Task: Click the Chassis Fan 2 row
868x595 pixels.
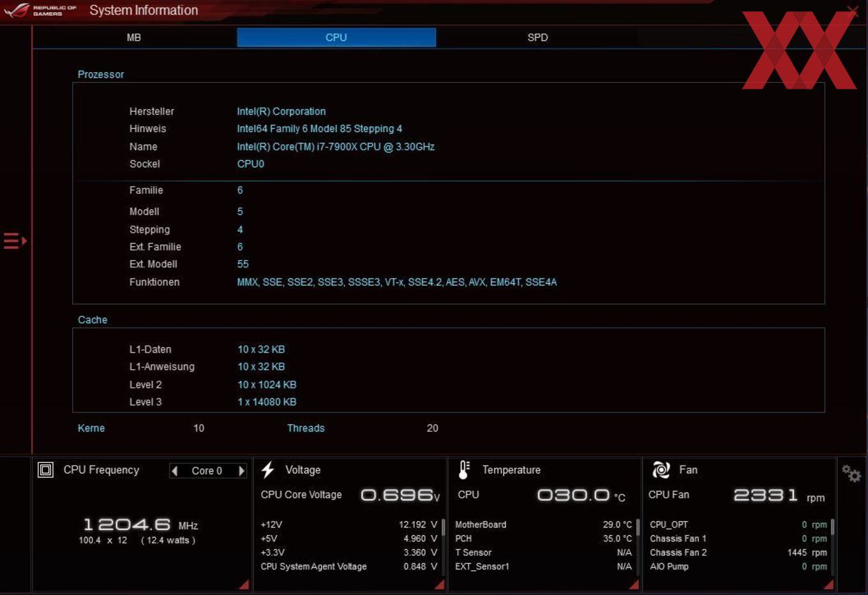Action: (738, 552)
